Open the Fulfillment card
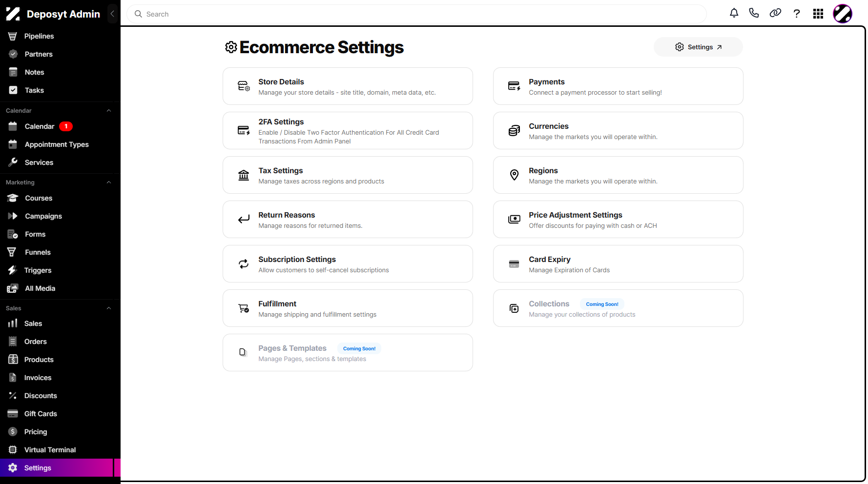Image resolution: width=868 pixels, height=484 pixels. pyautogui.click(x=348, y=308)
